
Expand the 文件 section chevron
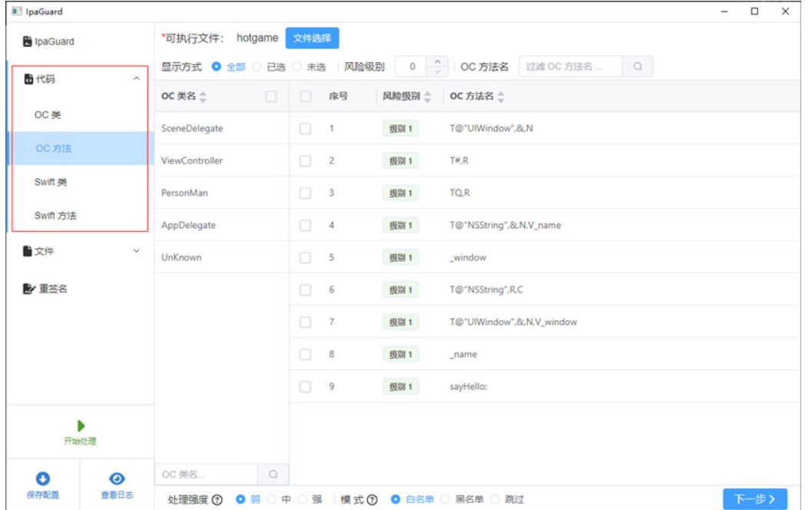coord(136,251)
